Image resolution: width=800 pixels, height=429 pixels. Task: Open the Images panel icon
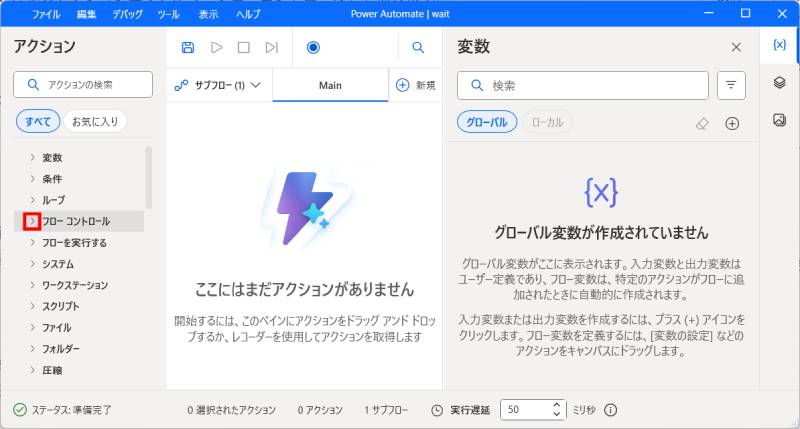click(x=780, y=120)
